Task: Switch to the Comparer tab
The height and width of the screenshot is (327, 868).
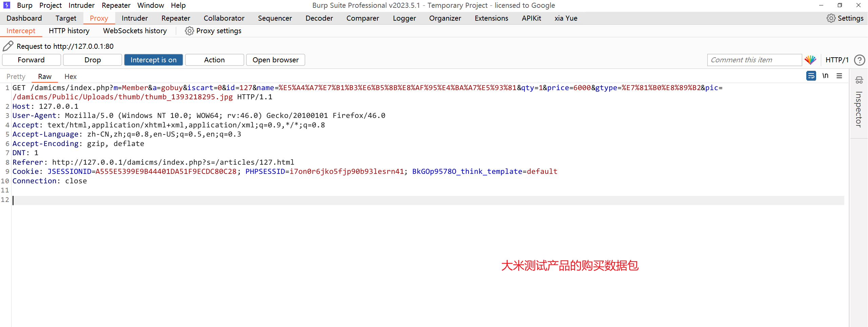Action: [363, 18]
